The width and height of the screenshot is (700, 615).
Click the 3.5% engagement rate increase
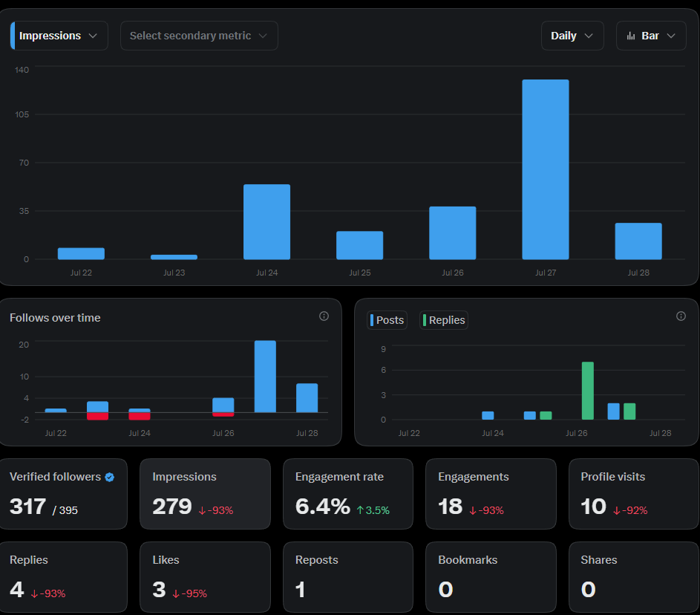coord(373,510)
